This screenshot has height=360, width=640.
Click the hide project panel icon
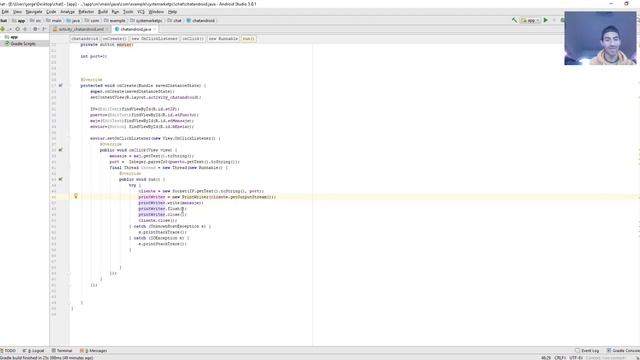point(44,29)
